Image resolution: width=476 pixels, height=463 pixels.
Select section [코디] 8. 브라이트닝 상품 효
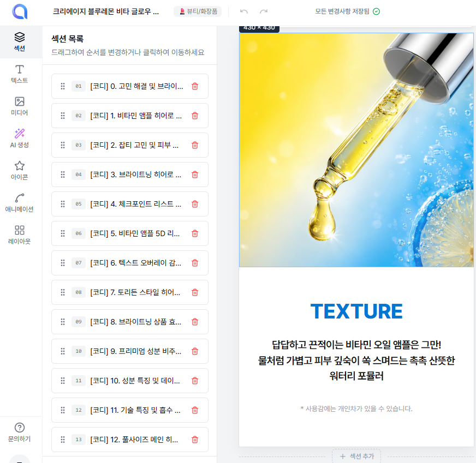130,322
